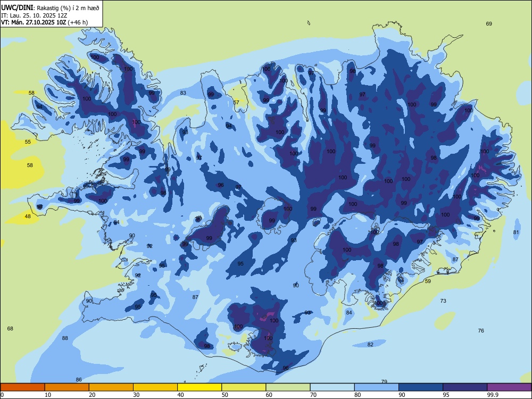Image resolution: width=532 pixels, height=399 pixels.
Task: Click the title 'UWC/DINI: Rakastig (%) í 2 m hæð'
Action: [50, 8]
